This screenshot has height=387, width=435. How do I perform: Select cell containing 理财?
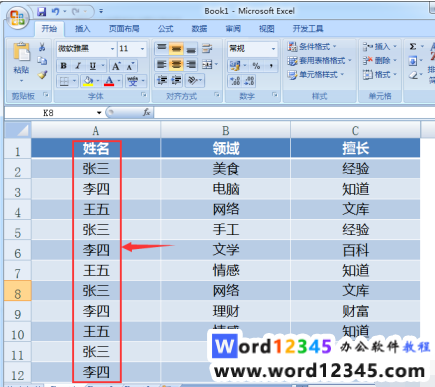click(x=226, y=311)
